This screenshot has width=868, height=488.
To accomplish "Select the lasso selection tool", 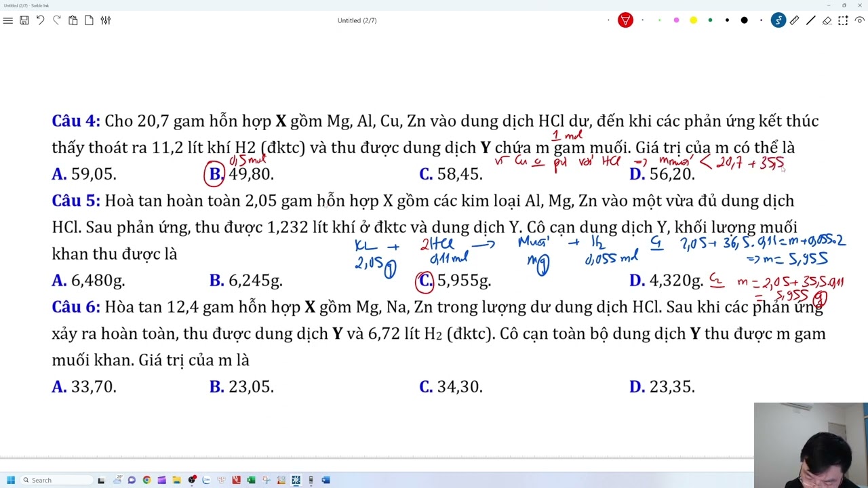I will coord(843,20).
